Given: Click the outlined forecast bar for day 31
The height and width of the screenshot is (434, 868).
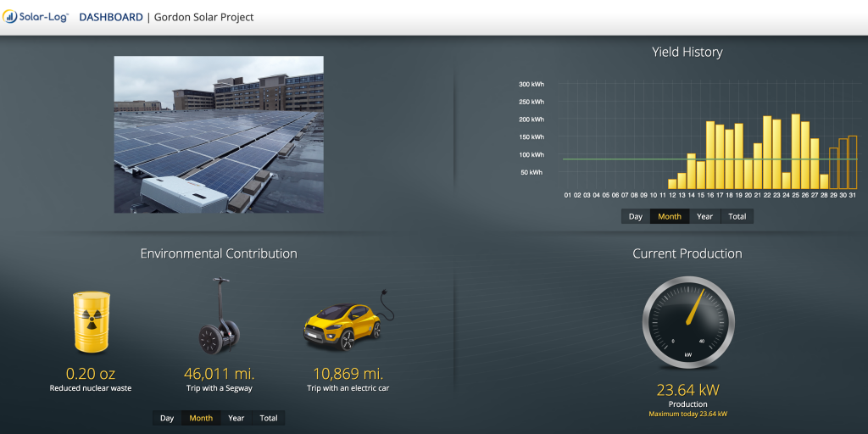Looking at the screenshot, I should pyautogui.click(x=852, y=162).
